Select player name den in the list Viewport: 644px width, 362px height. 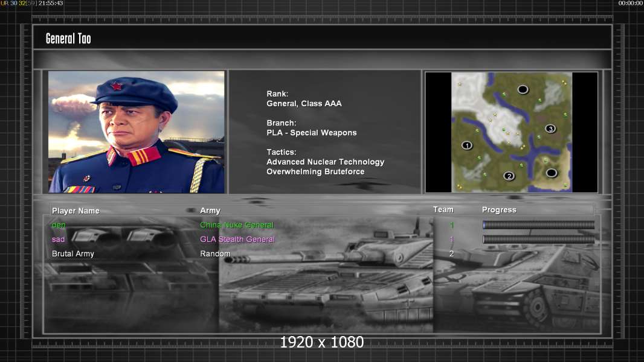pos(59,225)
